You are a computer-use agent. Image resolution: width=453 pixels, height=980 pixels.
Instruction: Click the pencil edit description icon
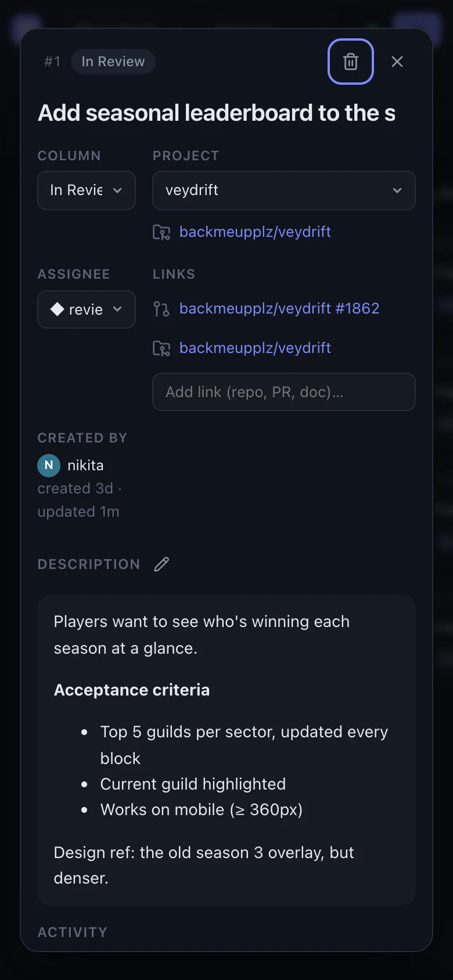pos(161,564)
